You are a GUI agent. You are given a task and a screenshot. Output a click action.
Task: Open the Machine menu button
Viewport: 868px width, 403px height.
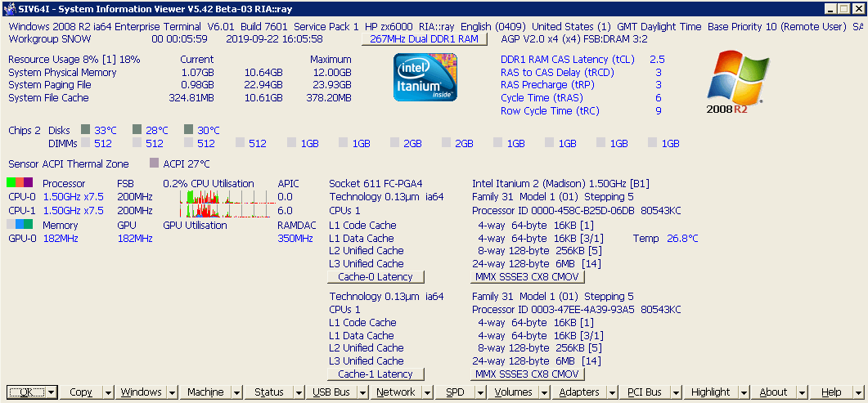tap(205, 392)
